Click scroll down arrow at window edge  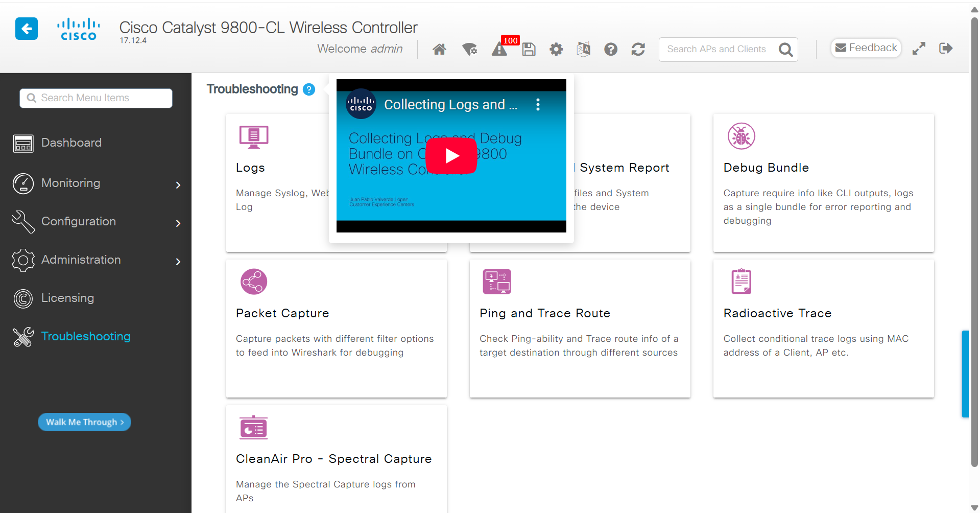point(974,508)
